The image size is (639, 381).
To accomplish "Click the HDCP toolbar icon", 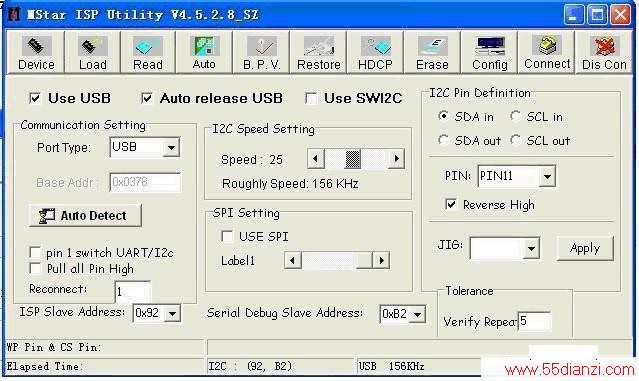I will (x=375, y=53).
